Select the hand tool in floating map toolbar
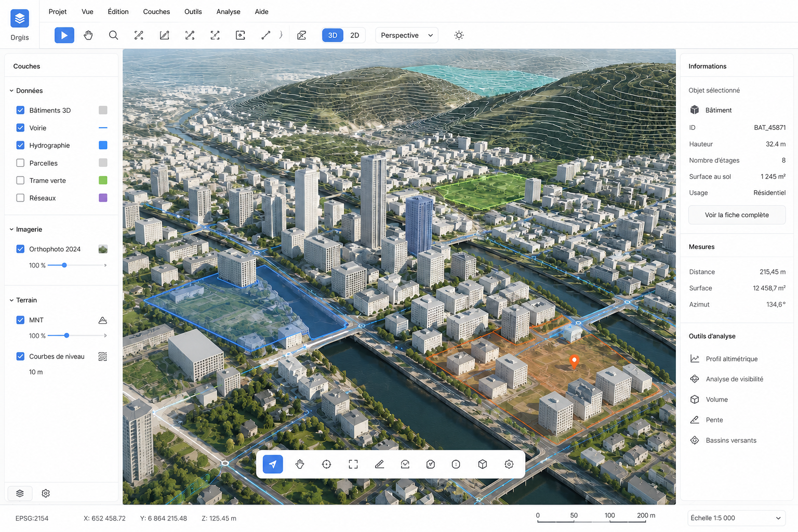 [300, 464]
